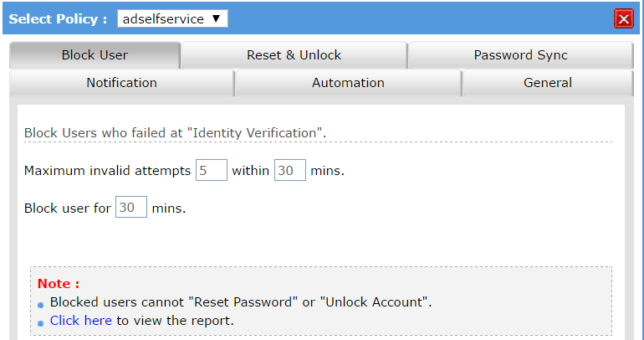Open the Reset & Unlock tab
The height and width of the screenshot is (340, 644).
(294, 55)
